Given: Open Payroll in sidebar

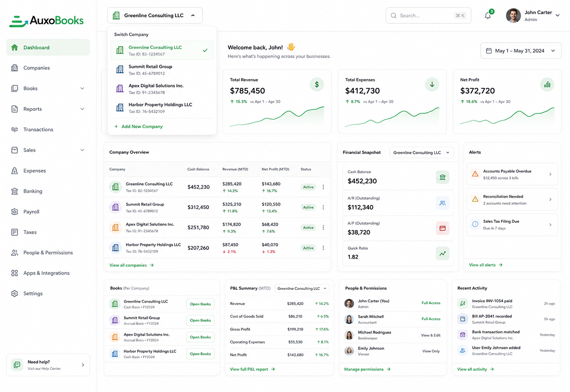Looking at the screenshot, I should [48, 211].
